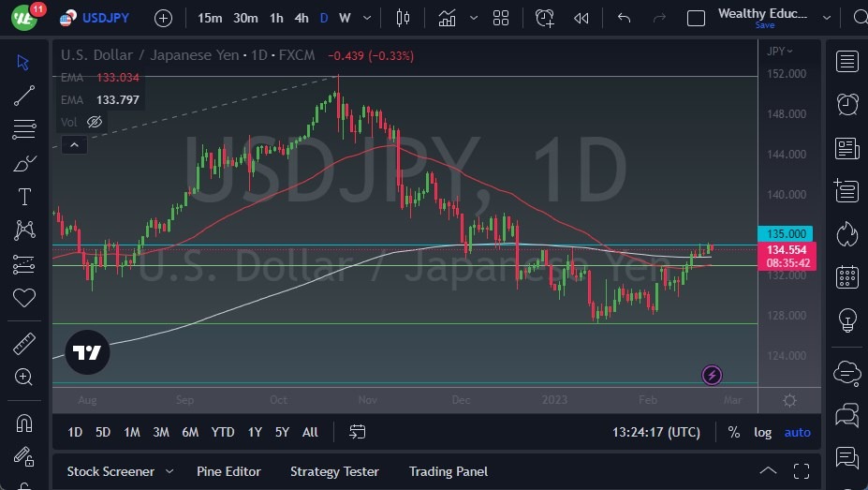Select the brush drawing tool
Image resolution: width=868 pixels, height=490 pixels.
click(x=23, y=163)
